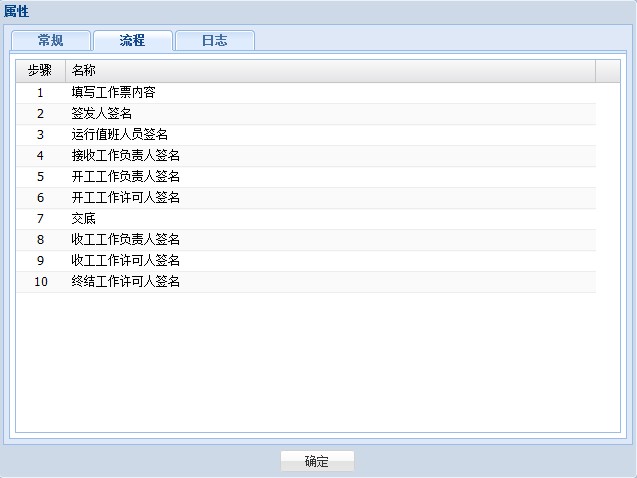The width and height of the screenshot is (637, 478).
Task: Click the 确定 button
Action: click(316, 461)
